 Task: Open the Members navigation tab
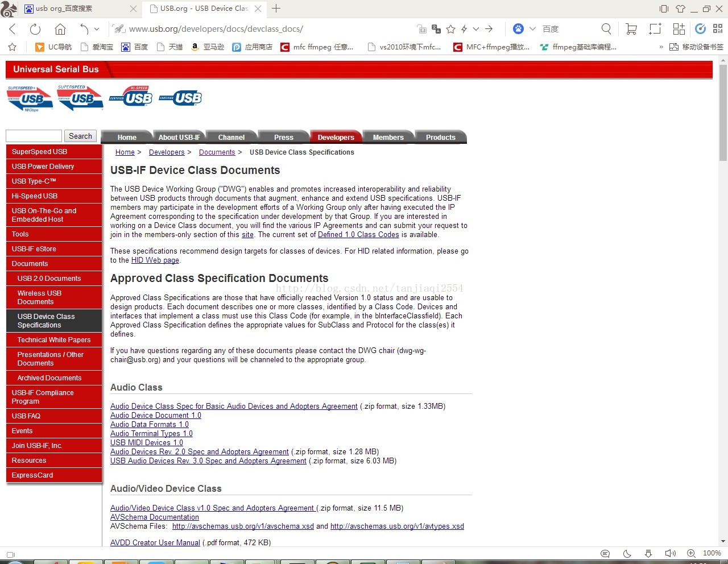[388, 137]
